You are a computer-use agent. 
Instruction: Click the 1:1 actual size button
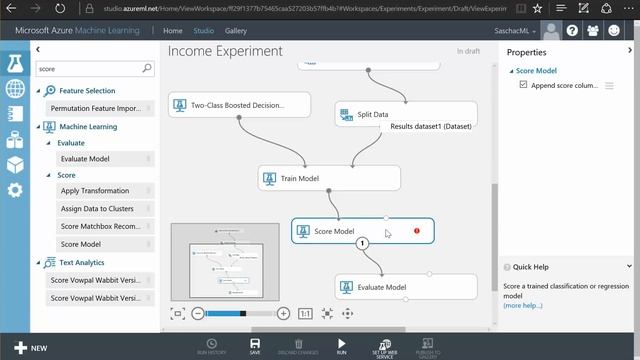[x=305, y=313]
